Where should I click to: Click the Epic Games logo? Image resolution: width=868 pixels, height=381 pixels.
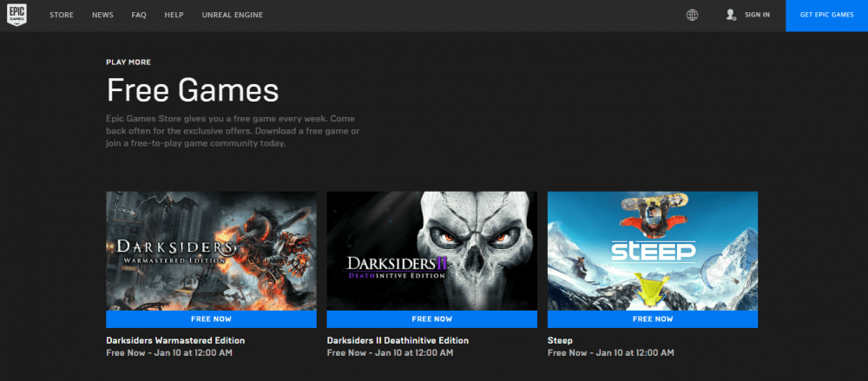click(x=16, y=15)
